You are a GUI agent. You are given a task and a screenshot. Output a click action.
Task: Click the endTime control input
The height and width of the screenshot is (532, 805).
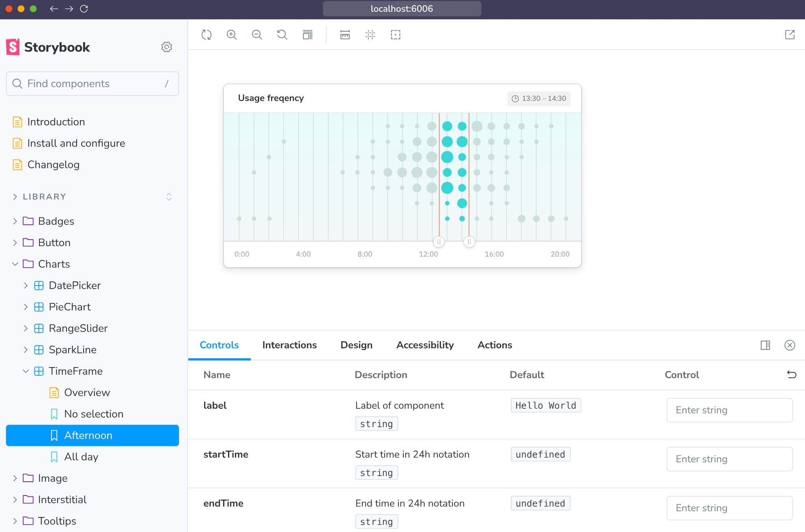point(730,508)
